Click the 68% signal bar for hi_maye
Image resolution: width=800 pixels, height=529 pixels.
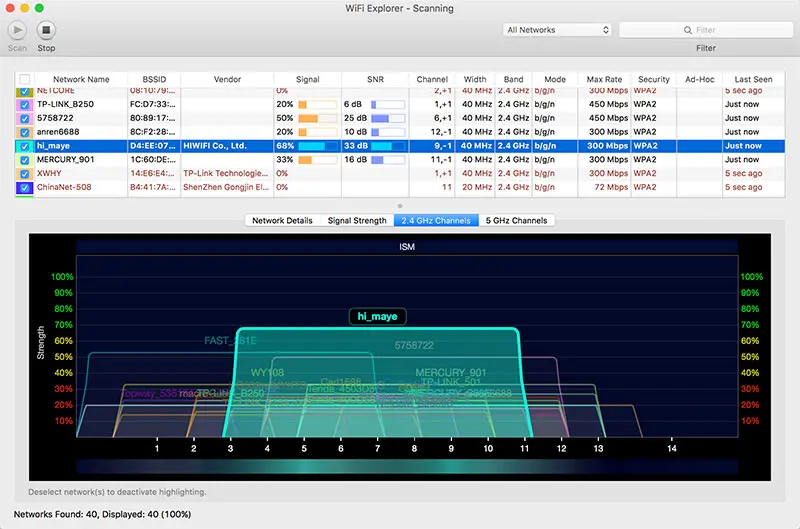pyautogui.click(x=317, y=146)
